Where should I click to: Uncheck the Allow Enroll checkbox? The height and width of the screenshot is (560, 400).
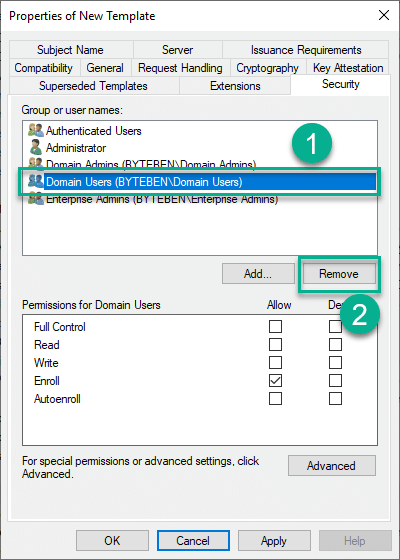275,380
